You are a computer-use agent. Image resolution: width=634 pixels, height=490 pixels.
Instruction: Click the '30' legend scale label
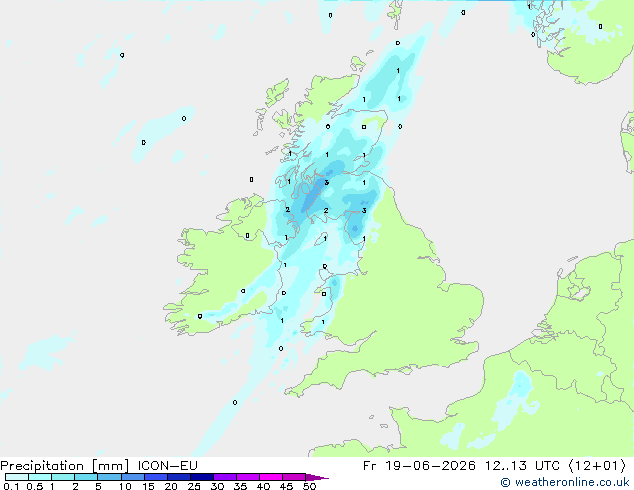click(x=217, y=486)
